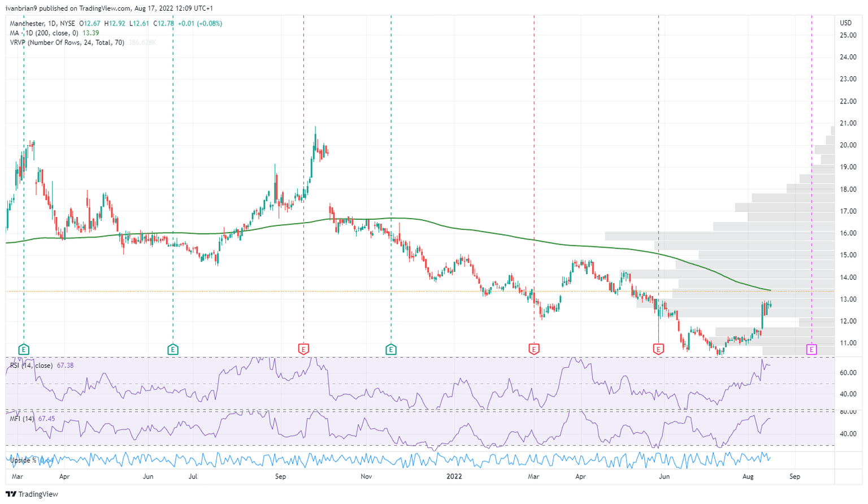Click the red E earnings marker below March 2022
This screenshot has width=868, height=504.
click(x=534, y=349)
